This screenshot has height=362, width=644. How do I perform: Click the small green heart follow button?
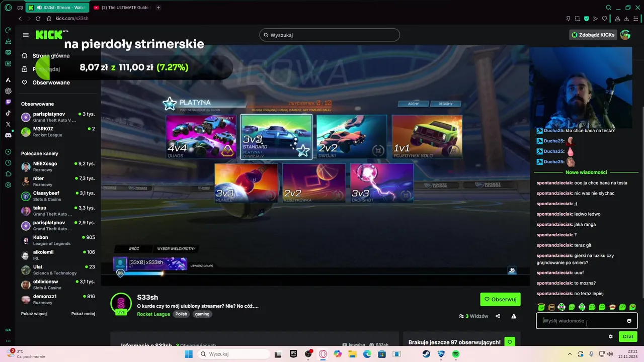coord(510,342)
